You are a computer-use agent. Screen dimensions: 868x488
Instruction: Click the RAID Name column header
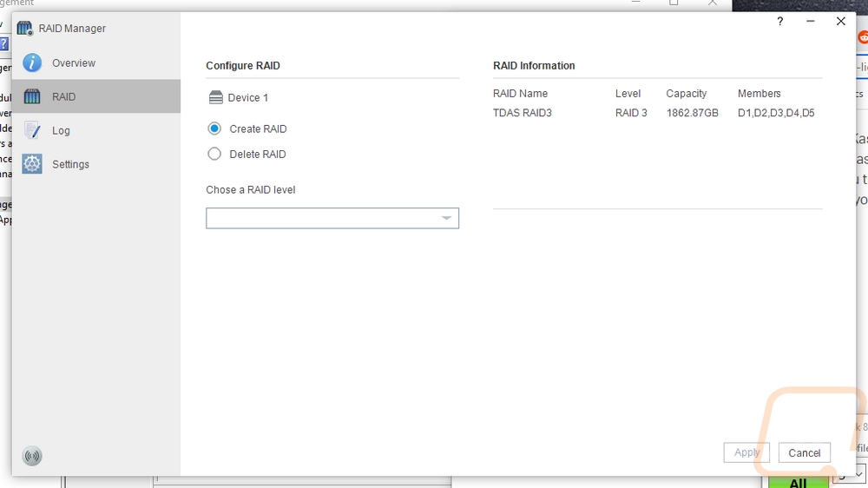[x=520, y=94]
